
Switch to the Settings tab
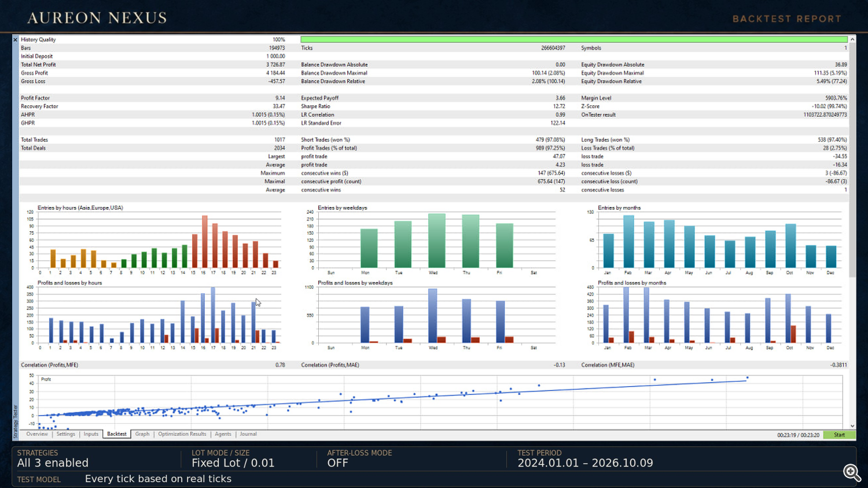(66, 434)
